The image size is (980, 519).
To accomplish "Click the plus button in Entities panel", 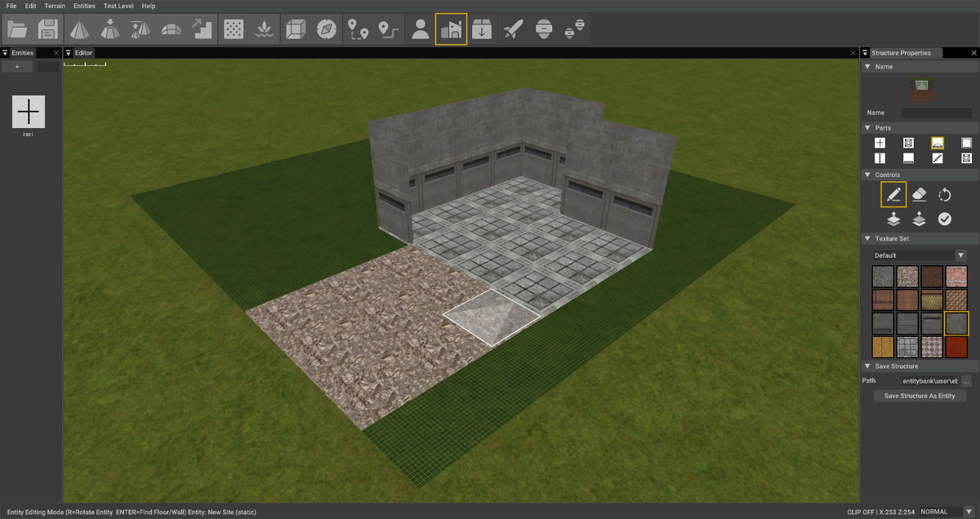I will [17, 67].
